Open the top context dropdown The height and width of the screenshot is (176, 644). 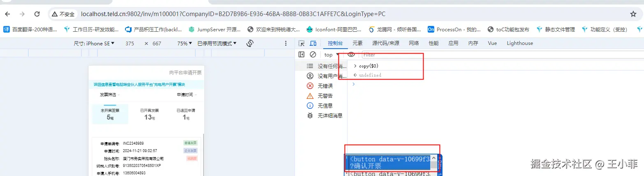tap(331, 55)
